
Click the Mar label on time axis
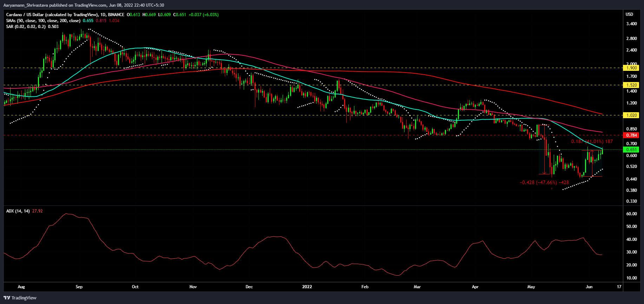(x=417, y=287)
